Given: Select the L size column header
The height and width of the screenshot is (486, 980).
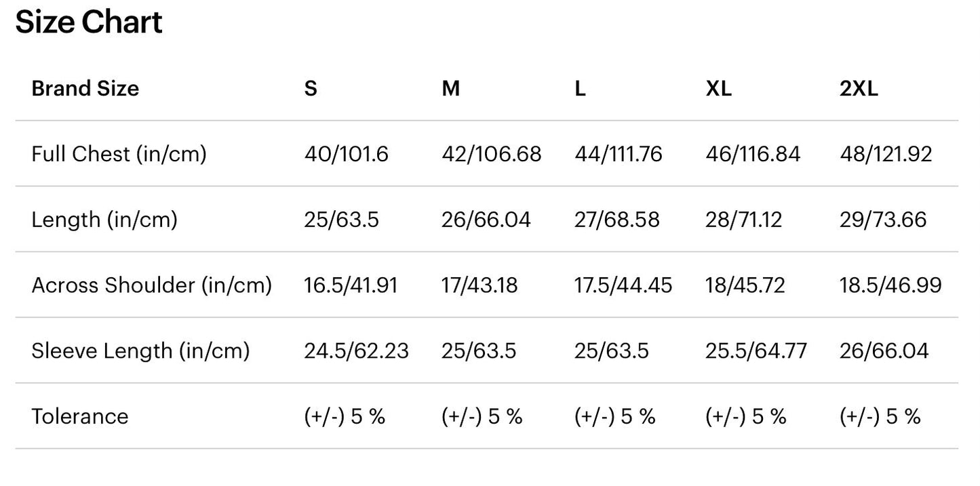Looking at the screenshot, I should pos(580,89).
